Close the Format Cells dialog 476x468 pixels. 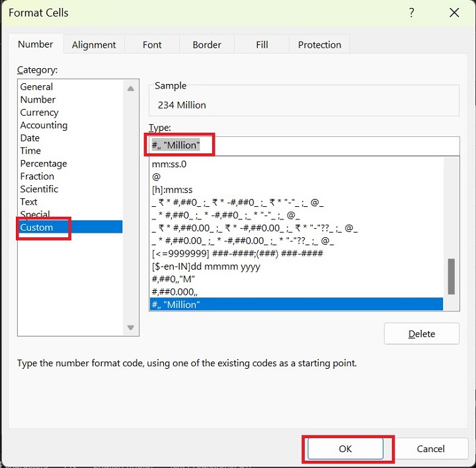point(454,13)
